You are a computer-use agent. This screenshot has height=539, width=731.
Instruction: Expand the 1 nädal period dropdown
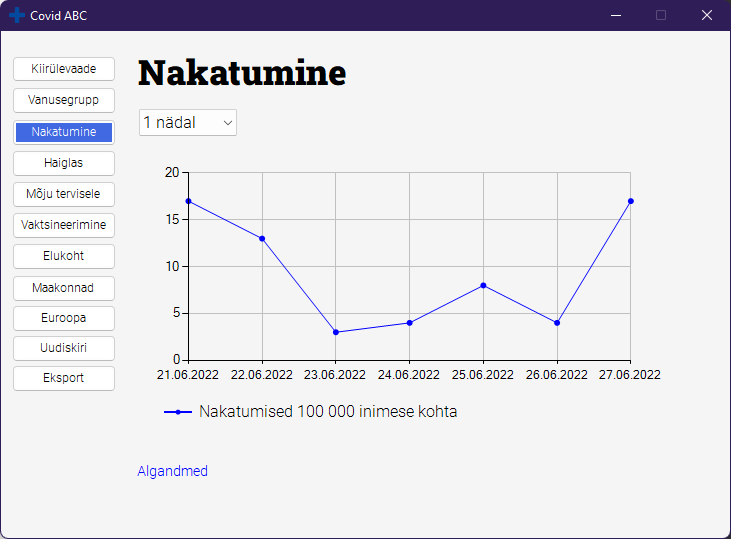[x=188, y=122]
